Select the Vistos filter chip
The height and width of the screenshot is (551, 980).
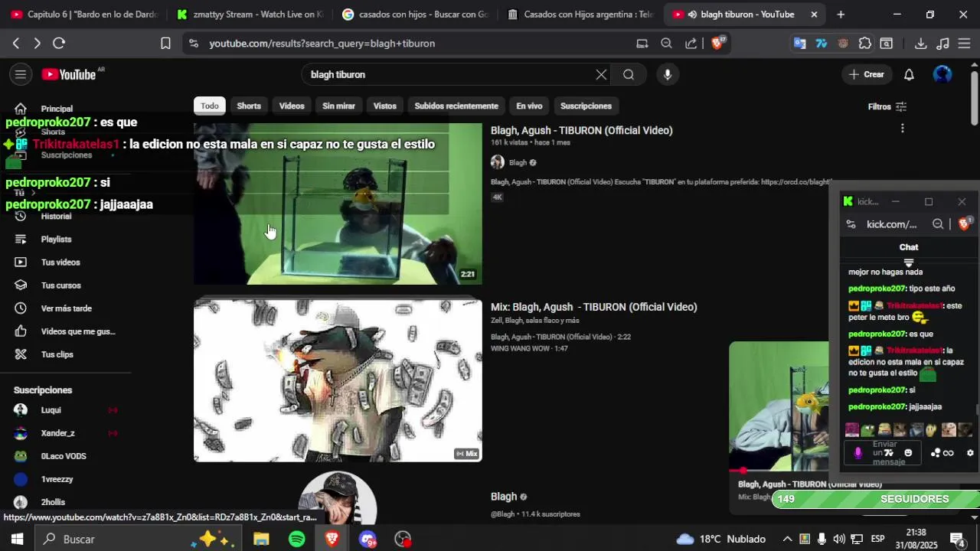(384, 106)
